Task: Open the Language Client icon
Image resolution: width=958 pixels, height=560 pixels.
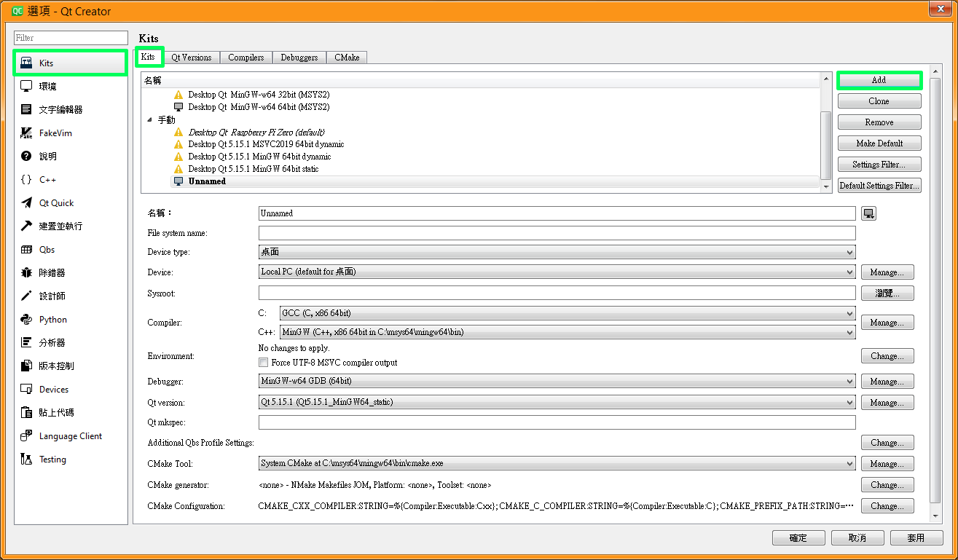Action: [26, 436]
